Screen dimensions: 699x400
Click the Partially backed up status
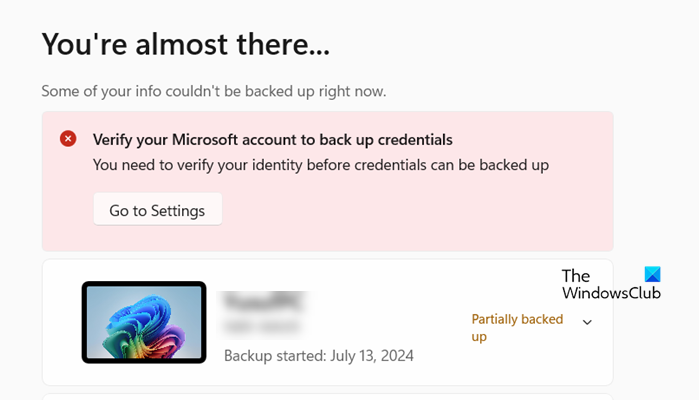click(518, 327)
